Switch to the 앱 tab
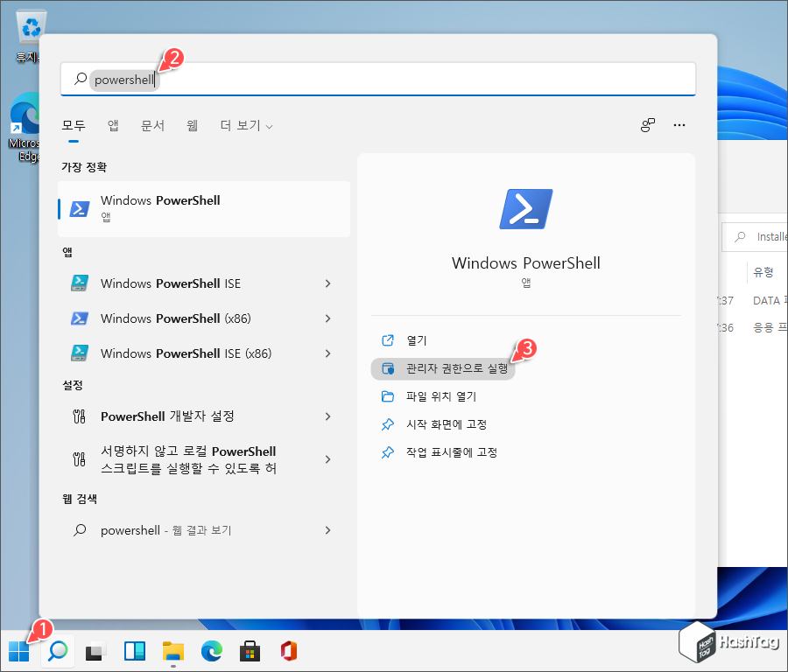Viewport: 788px width, 672px height. coord(113,125)
